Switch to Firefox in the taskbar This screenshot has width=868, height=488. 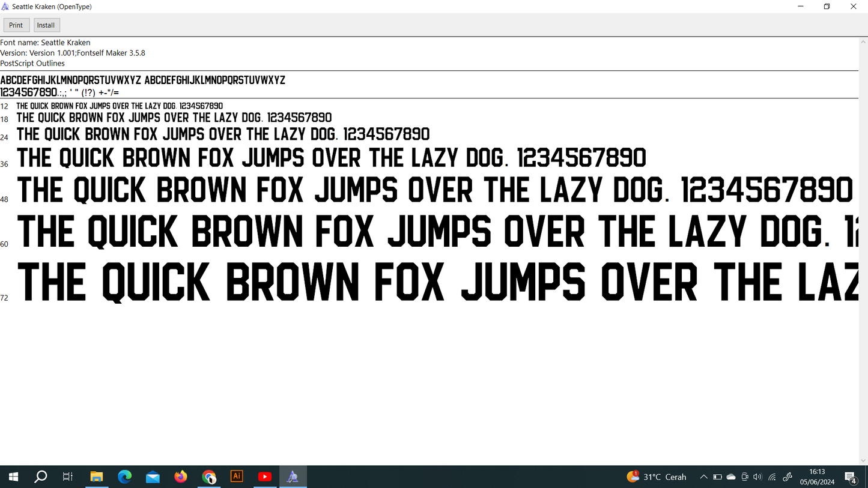[181, 477]
